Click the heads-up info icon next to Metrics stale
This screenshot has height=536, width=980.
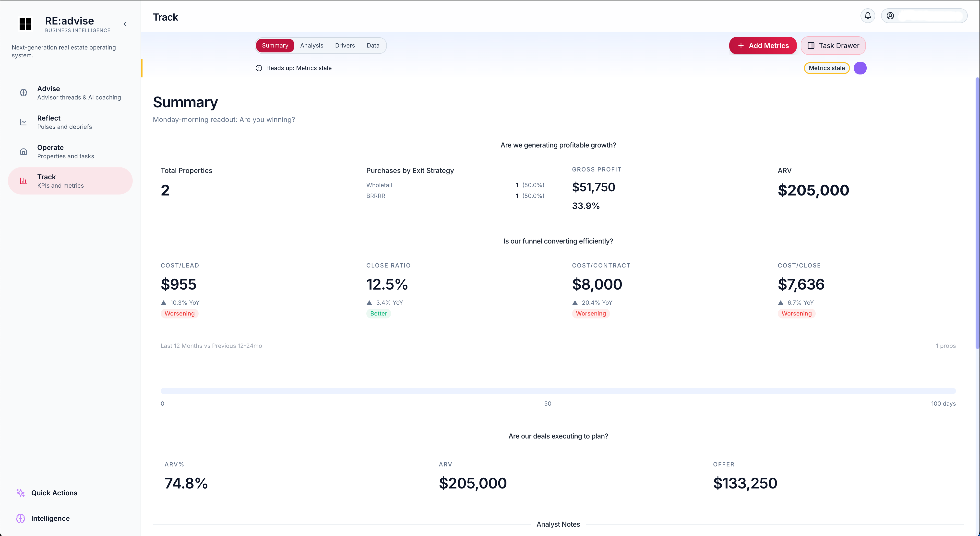pos(259,68)
